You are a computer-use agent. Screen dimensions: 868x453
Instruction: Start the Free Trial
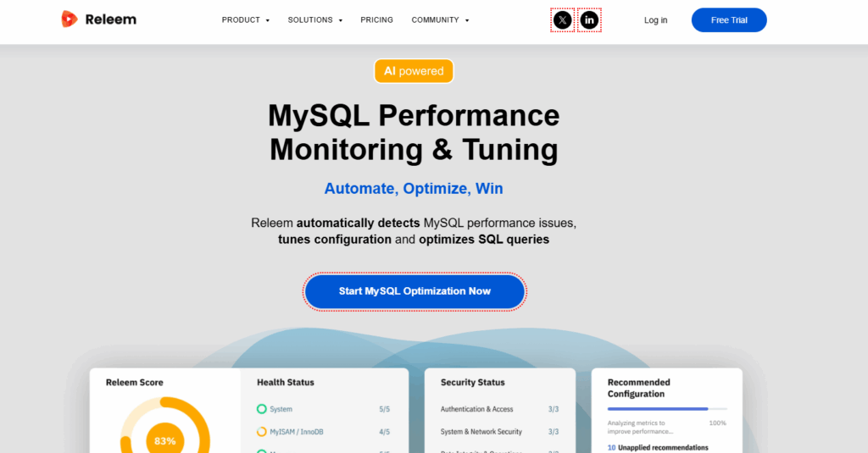729,20
